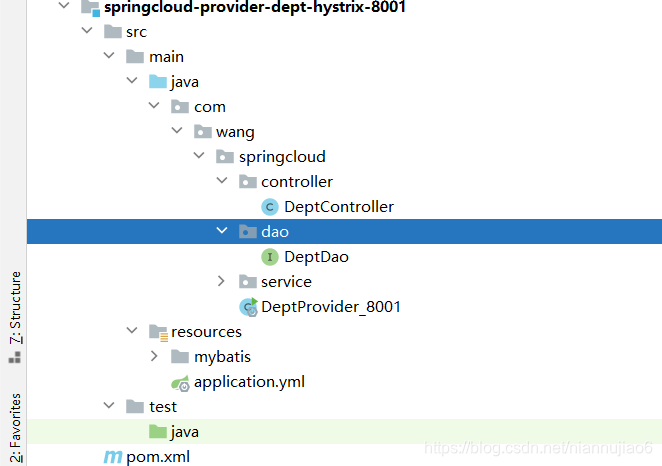This screenshot has height=466, width=662.
Task: Click the Maven pom.xml icon
Action: click(113, 456)
